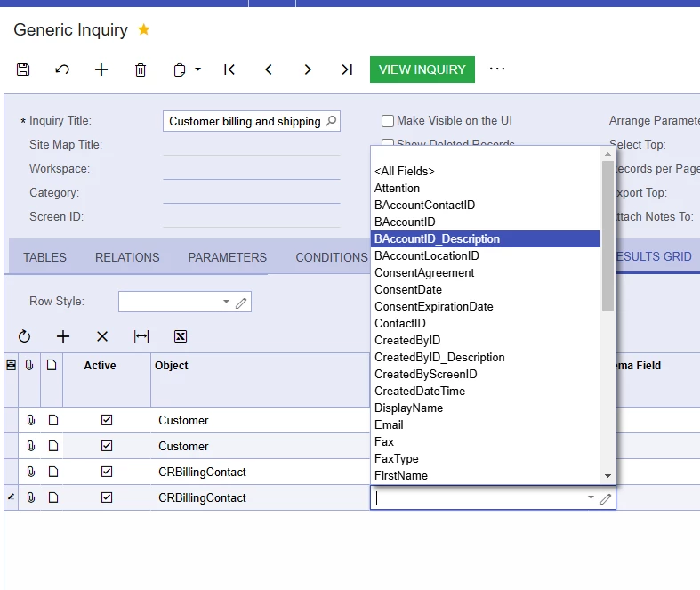Click the Screen ID field
Image resolution: width=700 pixels, height=590 pixels.
[x=252, y=217]
